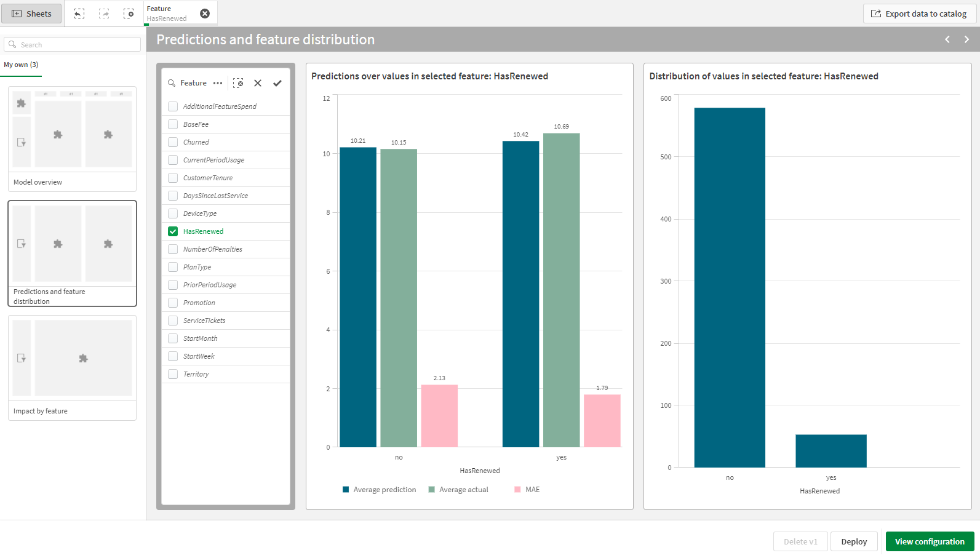Cancel the selection in Feature listbox
The height and width of the screenshot is (558, 980).
click(258, 83)
